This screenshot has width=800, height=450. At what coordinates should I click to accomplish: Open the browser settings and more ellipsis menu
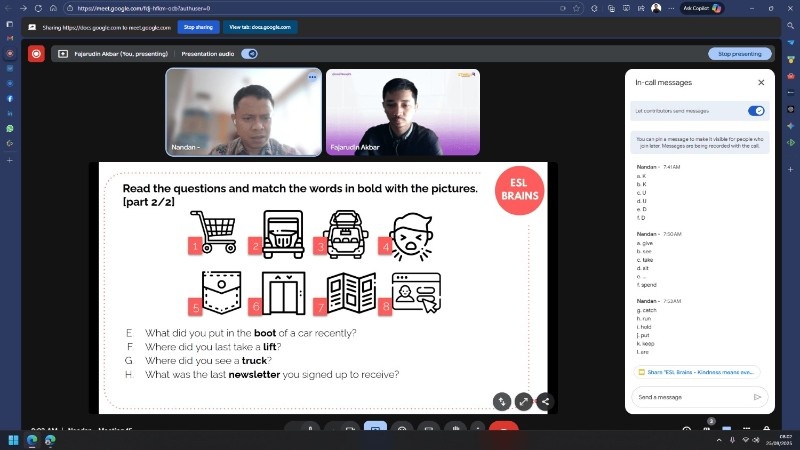tap(671, 8)
